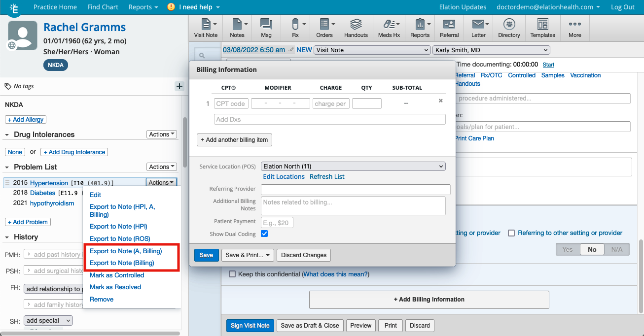The width and height of the screenshot is (644, 336).
Task: Click Add another billing item button
Action: click(234, 140)
